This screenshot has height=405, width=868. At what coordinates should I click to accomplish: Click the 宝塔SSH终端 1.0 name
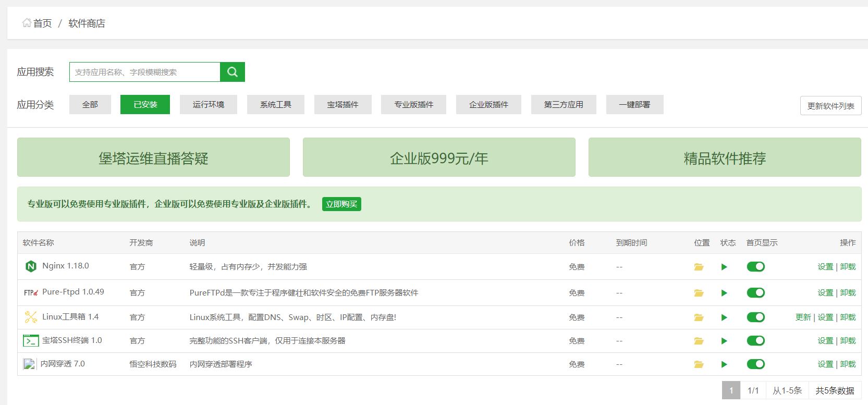(72, 340)
